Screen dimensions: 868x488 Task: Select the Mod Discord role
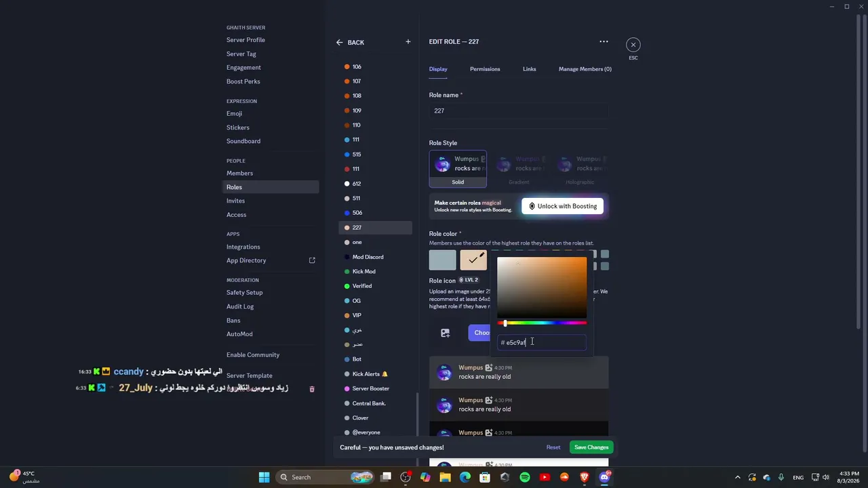click(x=375, y=257)
